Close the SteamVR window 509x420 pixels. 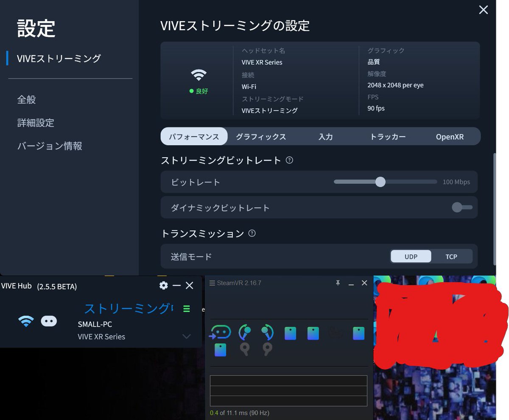click(364, 283)
